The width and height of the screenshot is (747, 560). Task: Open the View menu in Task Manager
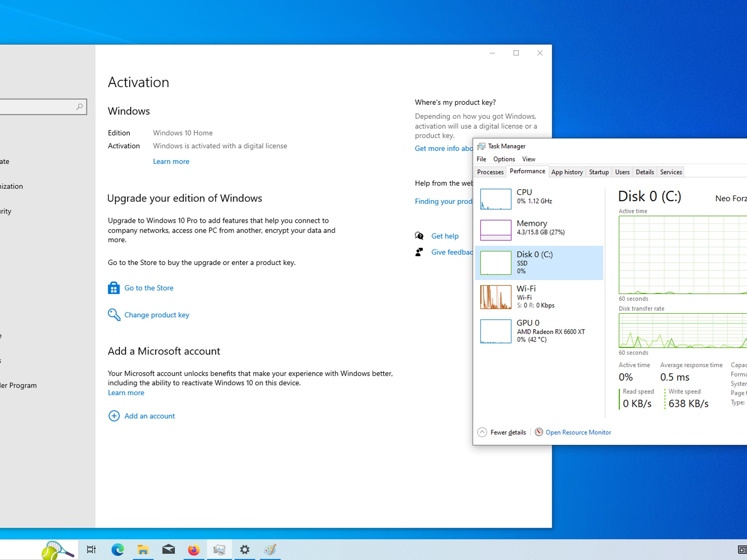coord(529,159)
